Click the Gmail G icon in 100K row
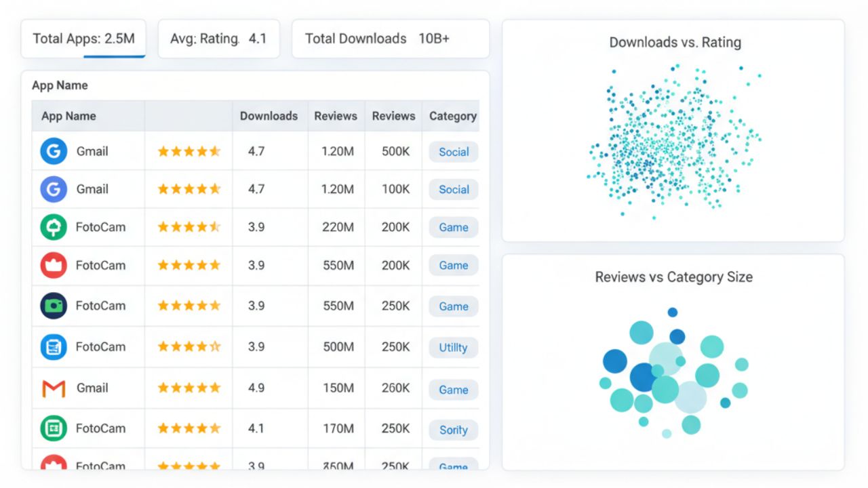This screenshot has width=868, height=488. [x=54, y=189]
